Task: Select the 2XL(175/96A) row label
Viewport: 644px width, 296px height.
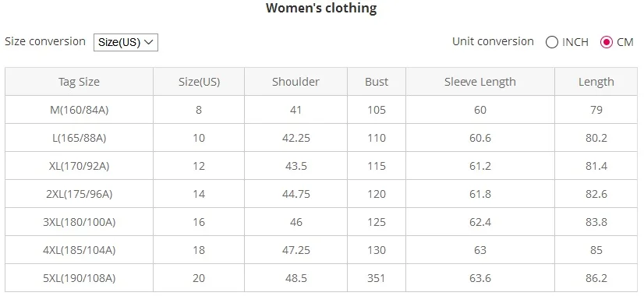Action: (x=79, y=194)
